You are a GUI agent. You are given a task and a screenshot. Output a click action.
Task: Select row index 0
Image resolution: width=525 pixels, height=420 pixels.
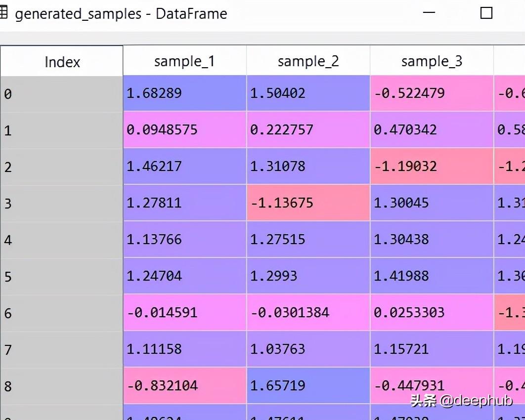(x=62, y=93)
